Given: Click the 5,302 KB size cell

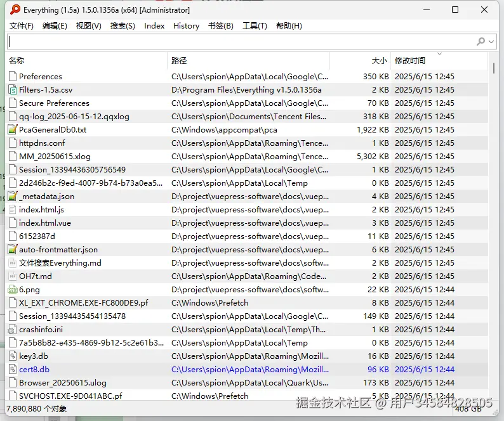Looking at the screenshot, I should tap(373, 157).
